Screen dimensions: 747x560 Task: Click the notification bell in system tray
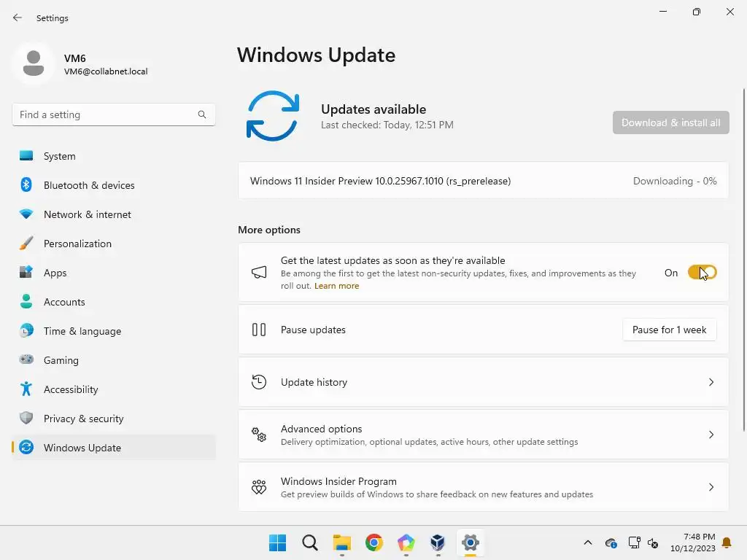[727, 542]
